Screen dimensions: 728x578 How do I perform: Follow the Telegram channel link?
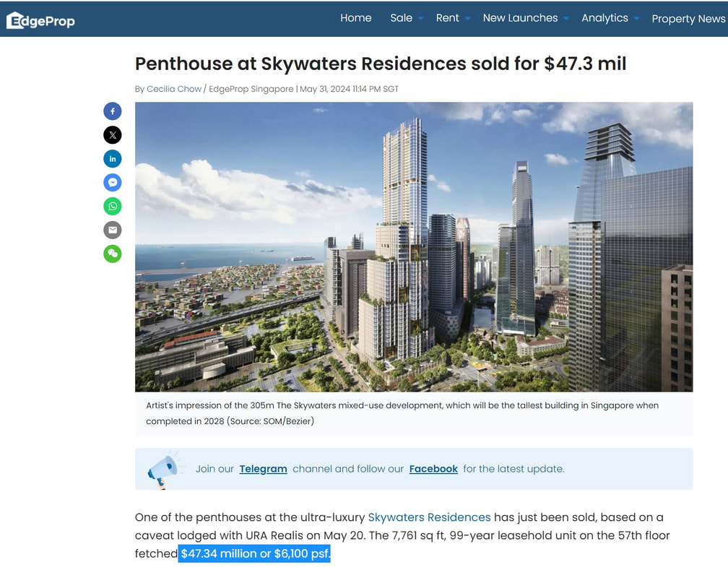(263, 469)
